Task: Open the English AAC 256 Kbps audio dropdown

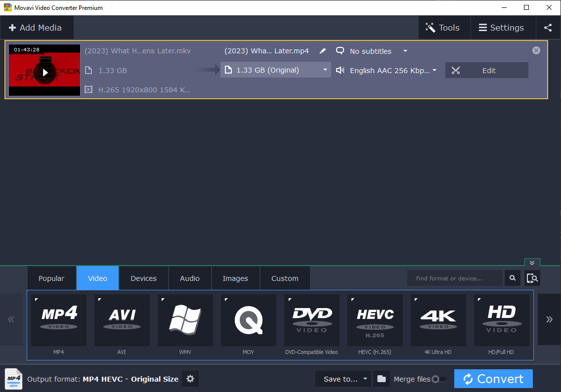Action: [x=393, y=71]
